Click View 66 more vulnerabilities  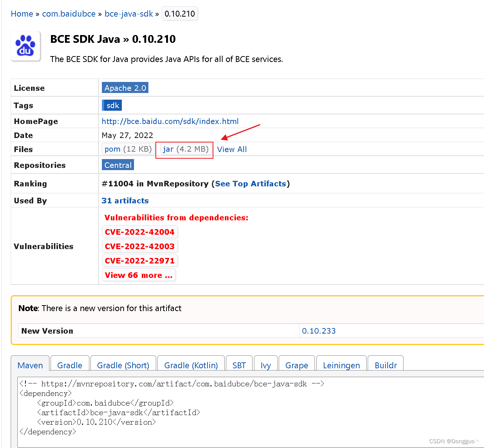click(138, 275)
